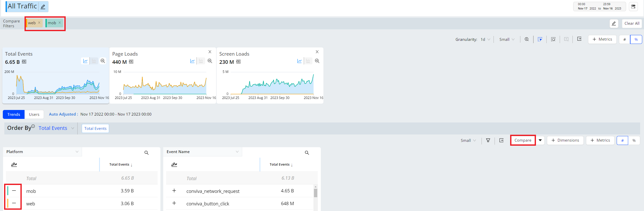Zoom into the Page Loads chart
Image resolution: width=644 pixels, height=211 pixels.
[210, 61]
